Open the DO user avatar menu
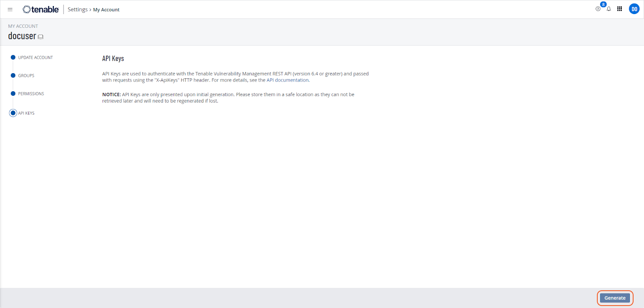The image size is (644, 308). point(634,9)
